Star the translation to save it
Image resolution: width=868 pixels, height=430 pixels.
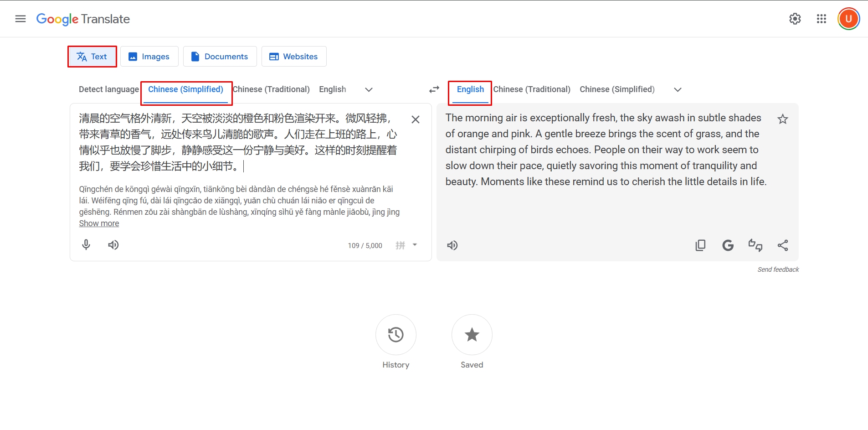782,119
